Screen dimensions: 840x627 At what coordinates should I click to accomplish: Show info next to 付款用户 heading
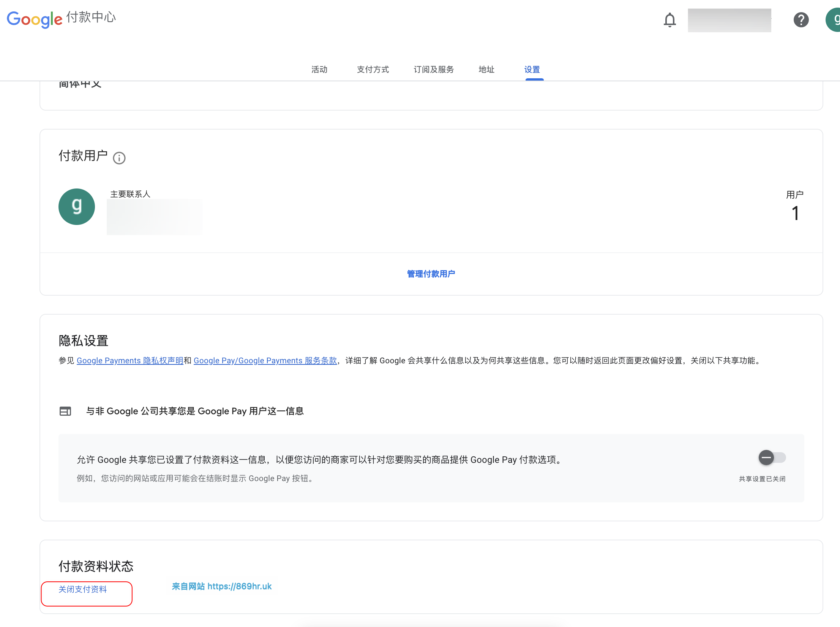119,158
